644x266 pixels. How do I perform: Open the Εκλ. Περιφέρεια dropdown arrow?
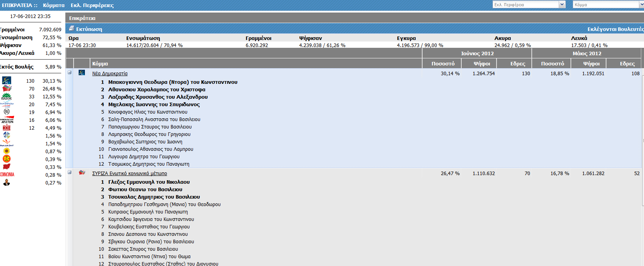click(x=562, y=5)
